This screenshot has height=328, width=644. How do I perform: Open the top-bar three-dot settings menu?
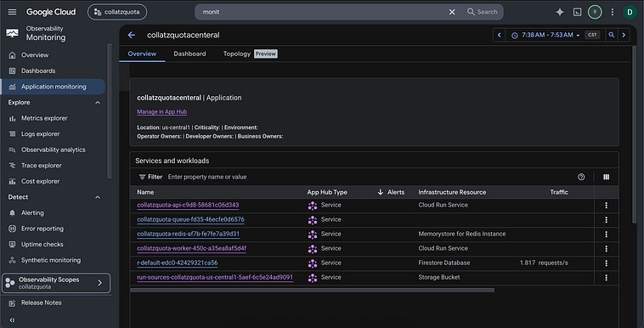point(612,12)
